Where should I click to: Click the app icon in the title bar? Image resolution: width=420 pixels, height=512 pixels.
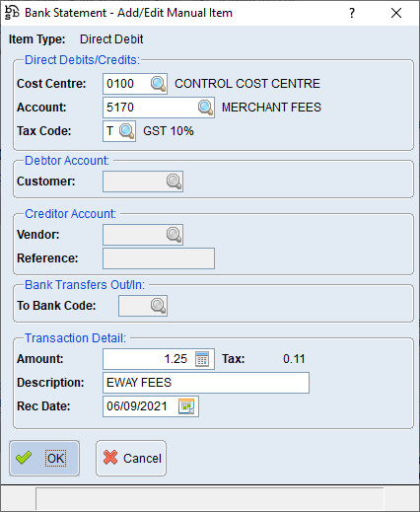pos(12,13)
